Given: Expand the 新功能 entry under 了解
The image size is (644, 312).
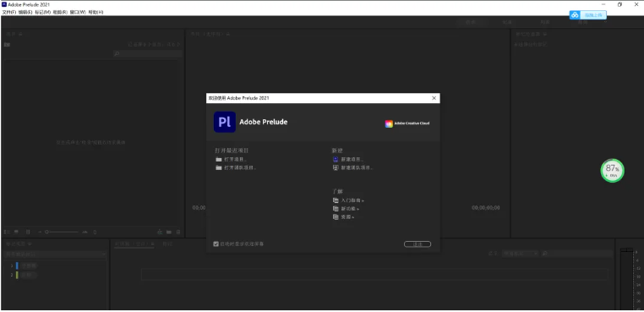Looking at the screenshot, I should coord(346,209).
